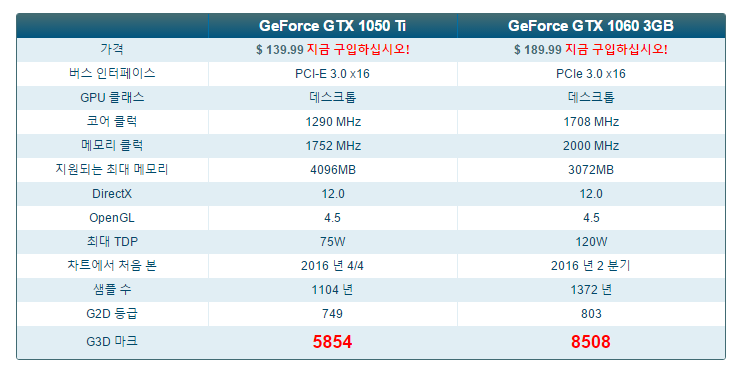Click the 120W TDP value
Image resolution: width=738 pixels, height=370 pixels.
click(591, 242)
